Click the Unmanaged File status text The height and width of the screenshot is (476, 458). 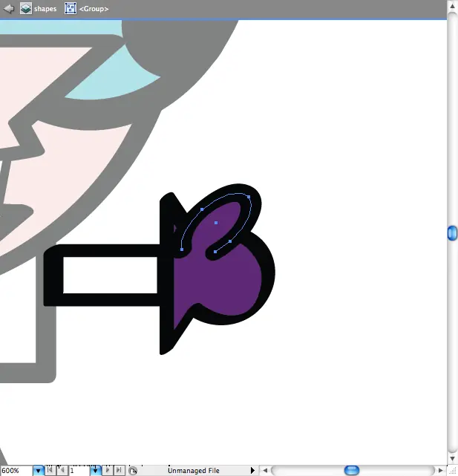click(x=193, y=471)
